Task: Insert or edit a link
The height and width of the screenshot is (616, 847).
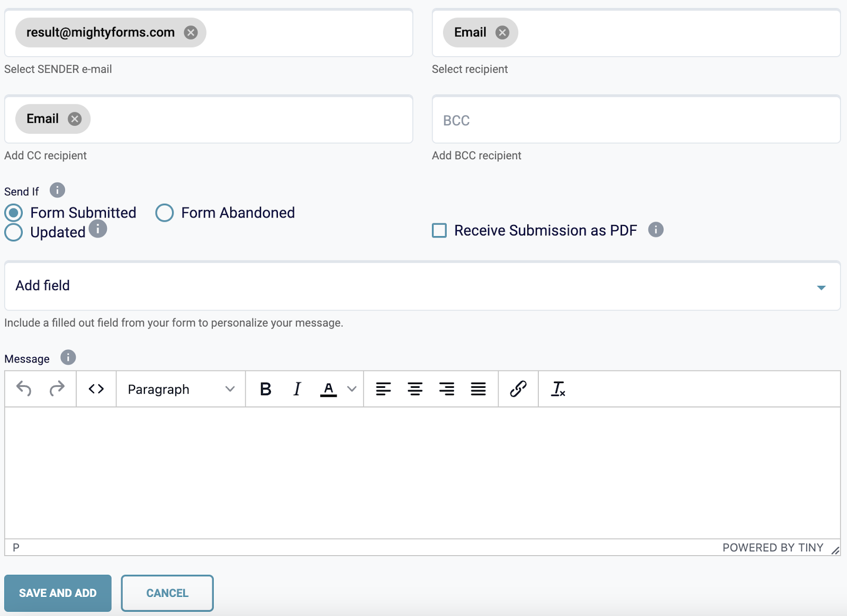Action: (518, 389)
